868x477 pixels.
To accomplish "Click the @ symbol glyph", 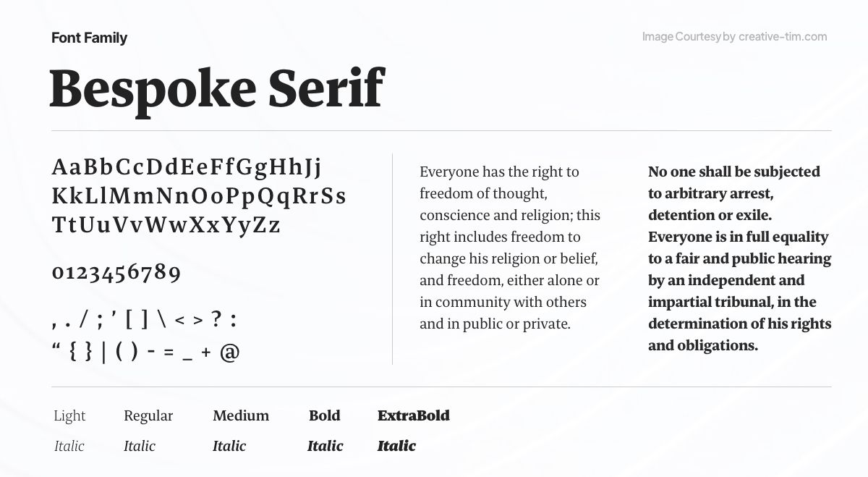I will coord(229,353).
